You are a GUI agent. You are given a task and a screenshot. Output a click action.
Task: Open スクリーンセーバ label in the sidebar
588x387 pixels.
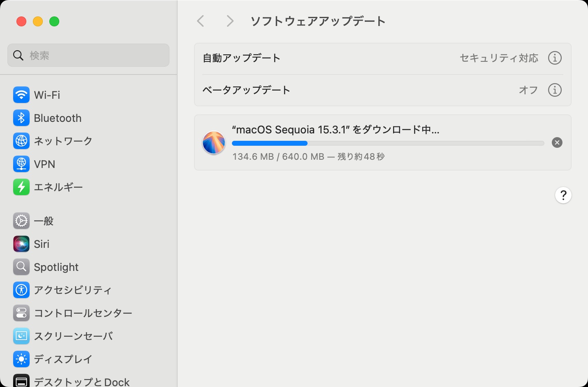point(73,336)
